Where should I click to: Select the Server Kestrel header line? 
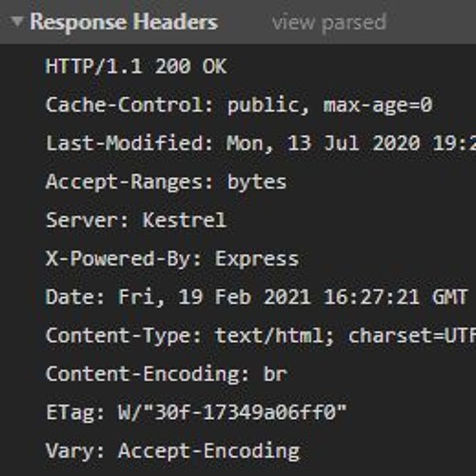[136, 220]
